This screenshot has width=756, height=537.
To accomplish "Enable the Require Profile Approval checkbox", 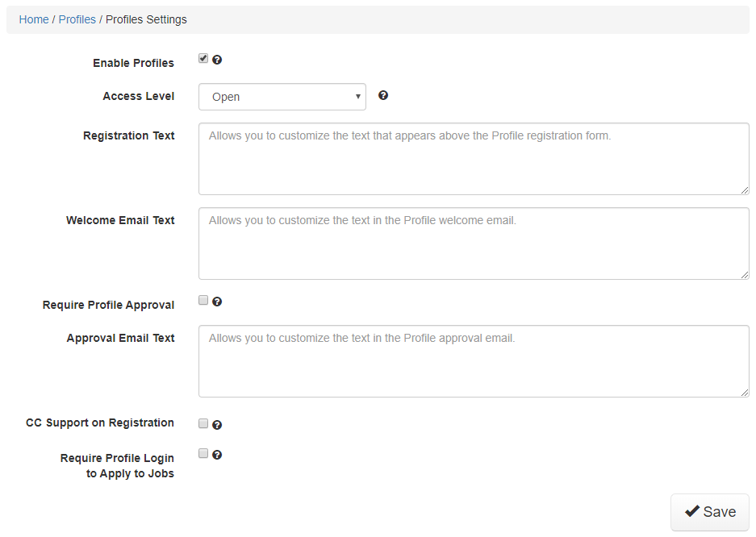I will [203, 301].
